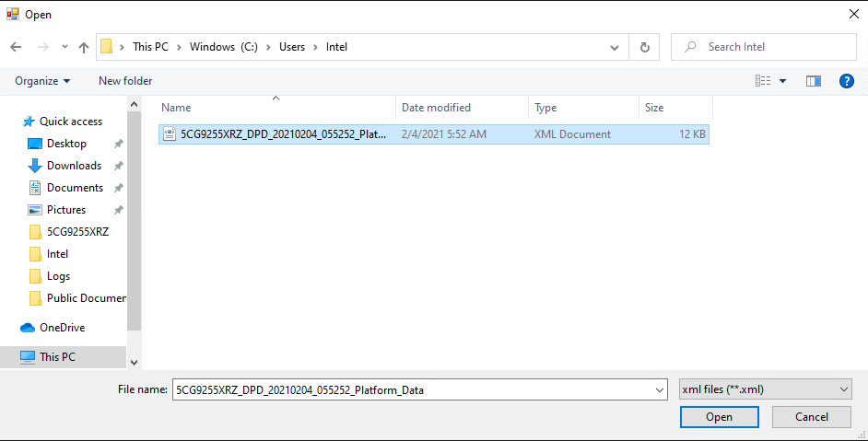
Task: Click navigation pane scroll up arrow
Action: click(x=134, y=104)
